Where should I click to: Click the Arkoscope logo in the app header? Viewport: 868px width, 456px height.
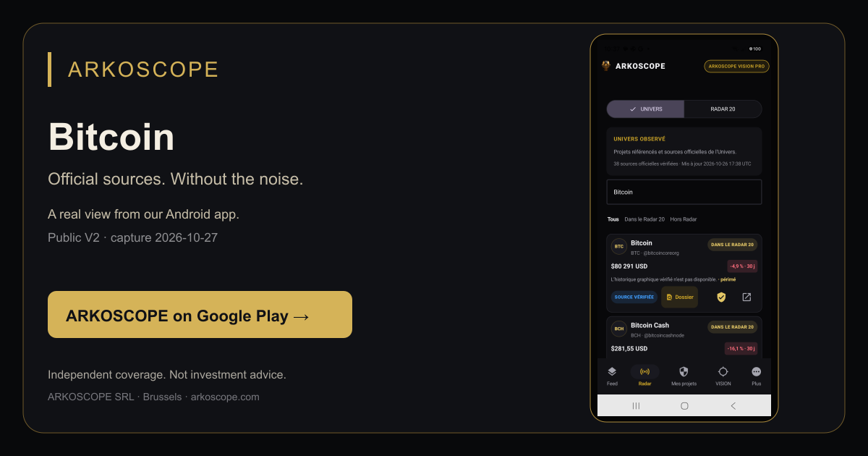[606, 66]
